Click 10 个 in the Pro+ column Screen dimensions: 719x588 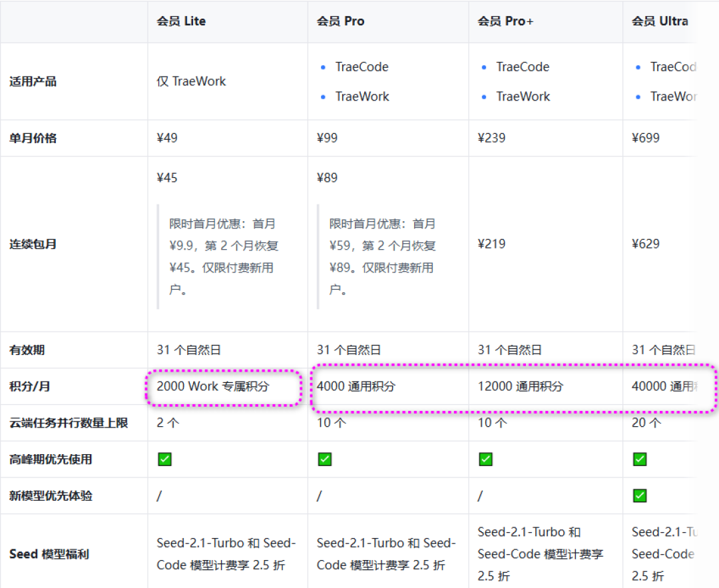point(493,423)
